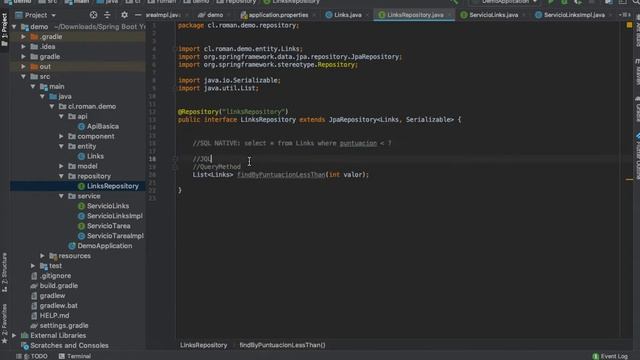Image resolution: width=640 pixels, height=360 pixels.
Task: Switch to the ServicioLinksImpl.java tab
Action: [x=570, y=15]
